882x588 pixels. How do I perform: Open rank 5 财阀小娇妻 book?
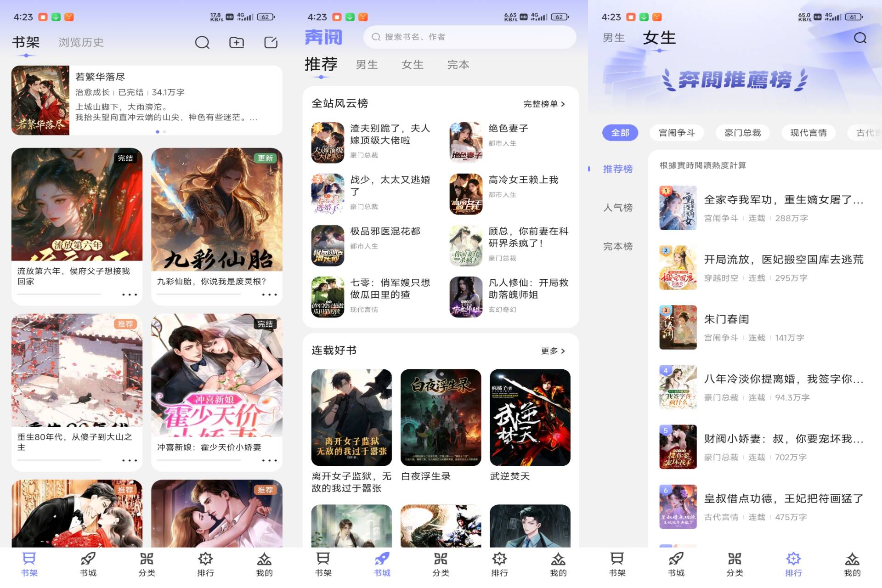click(763, 447)
